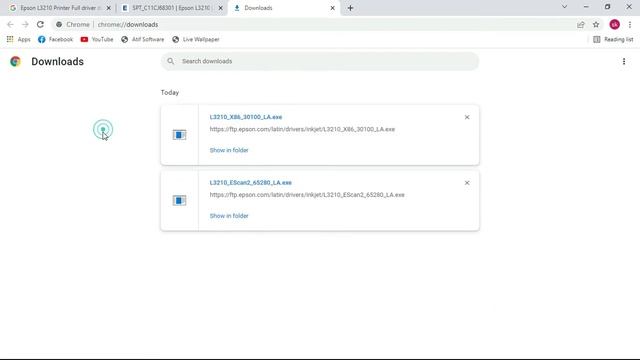Click the browser forward arrow
This screenshot has width=640, height=360.
coord(25,24)
